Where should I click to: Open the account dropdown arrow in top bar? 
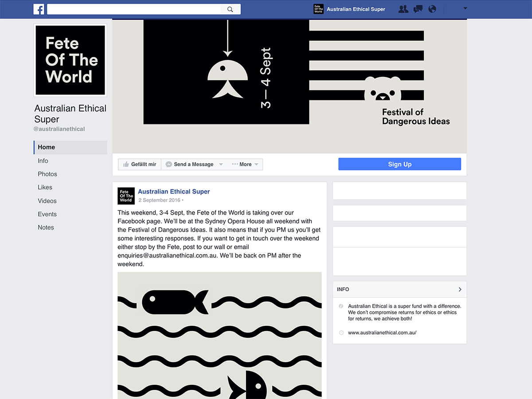465,8
